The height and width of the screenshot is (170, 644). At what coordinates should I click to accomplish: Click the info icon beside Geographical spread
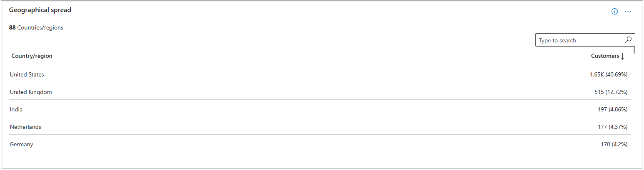614,12
